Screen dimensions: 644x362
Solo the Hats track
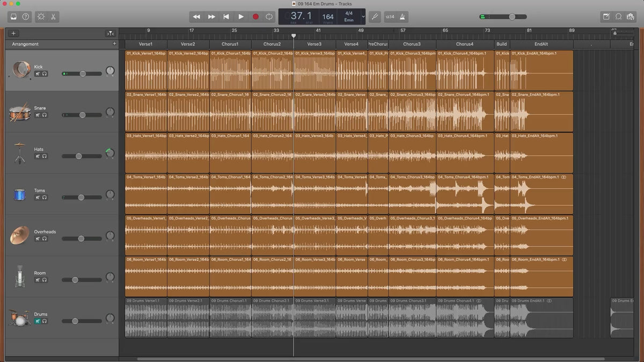pos(44,156)
